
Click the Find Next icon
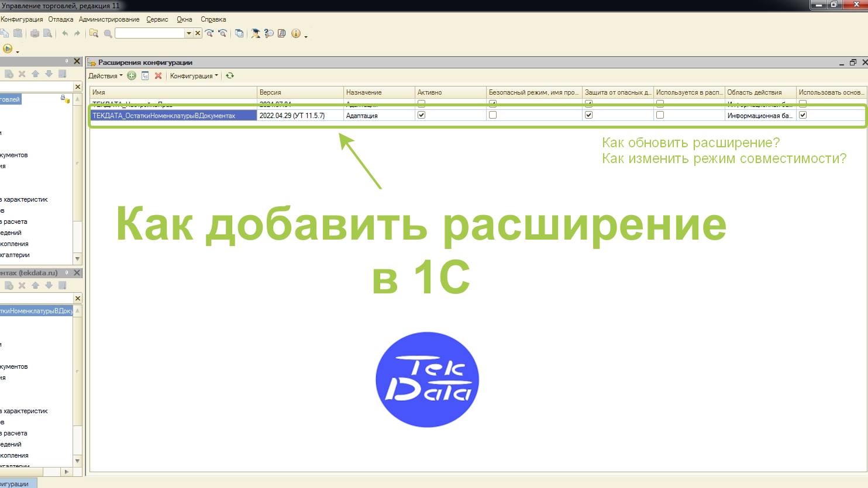pos(209,33)
